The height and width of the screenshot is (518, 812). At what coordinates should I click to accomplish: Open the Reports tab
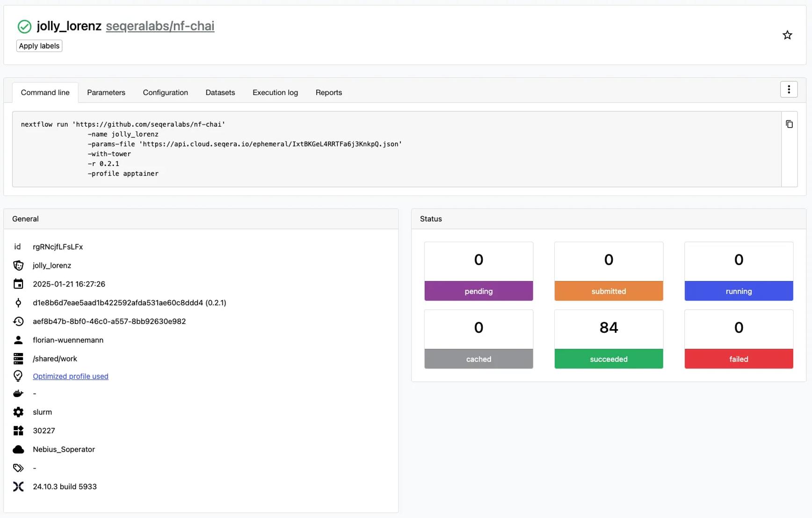click(x=329, y=93)
